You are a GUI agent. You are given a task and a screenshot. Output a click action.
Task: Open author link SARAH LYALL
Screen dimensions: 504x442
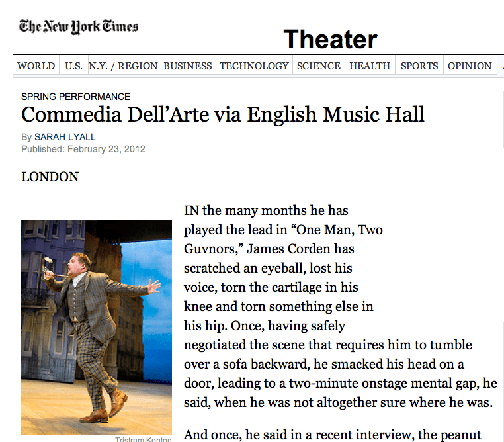(x=65, y=137)
